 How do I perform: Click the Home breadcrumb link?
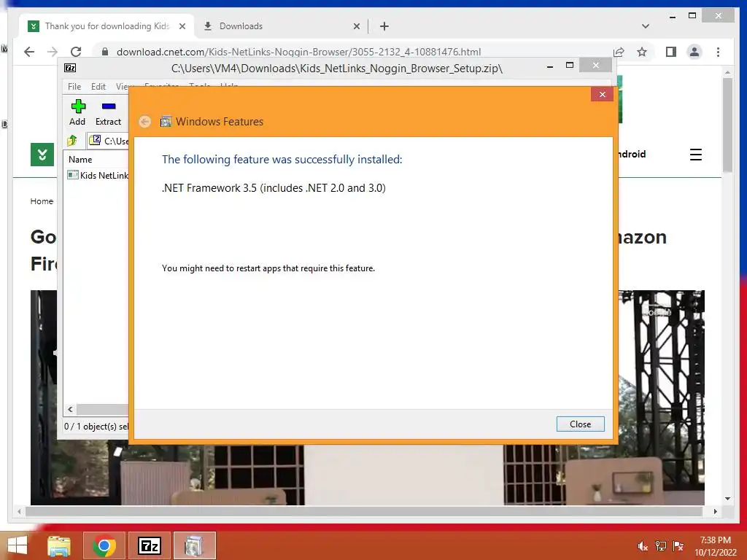(x=42, y=201)
